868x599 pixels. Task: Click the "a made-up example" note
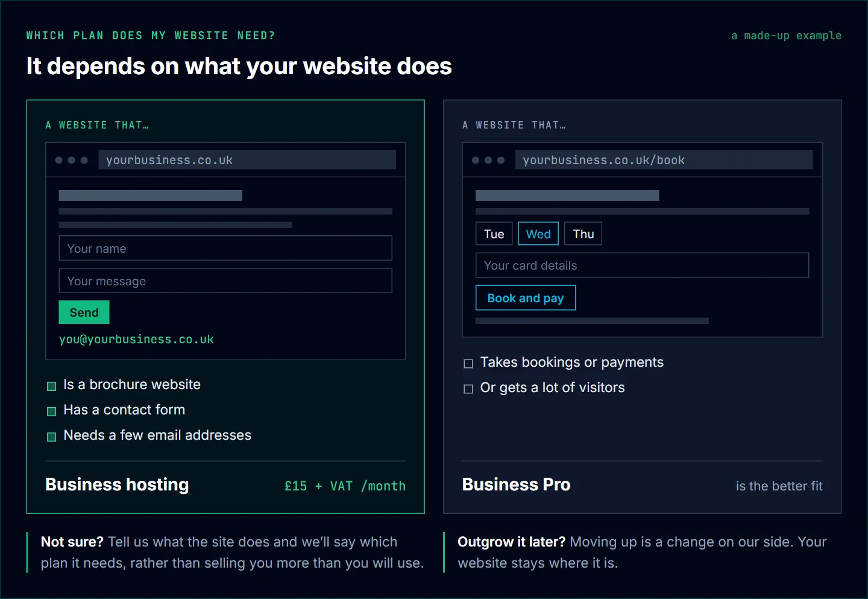point(786,36)
